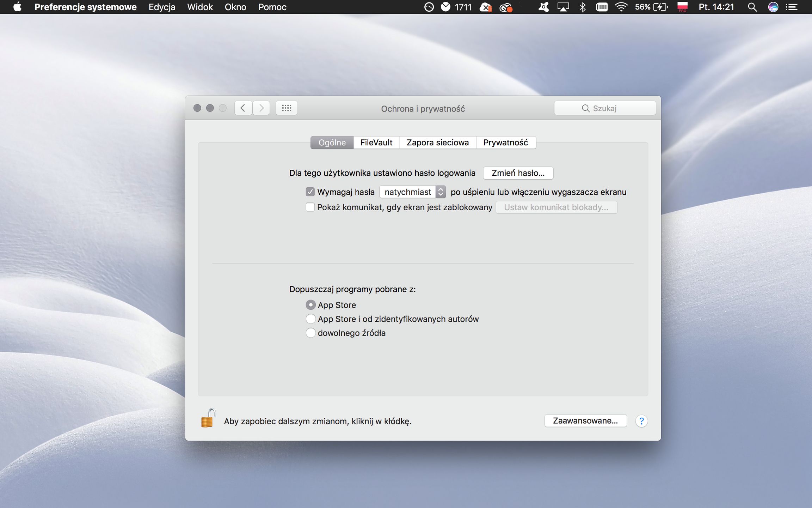Image resolution: width=812 pixels, height=508 pixels.
Task: Click the Szukaj search field
Action: click(x=605, y=108)
